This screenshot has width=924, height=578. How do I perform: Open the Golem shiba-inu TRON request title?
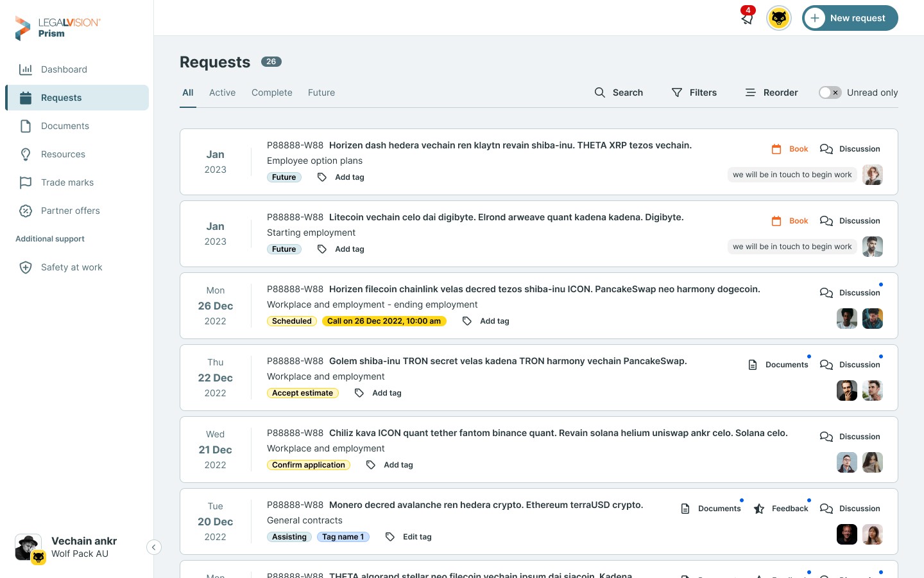click(x=508, y=361)
